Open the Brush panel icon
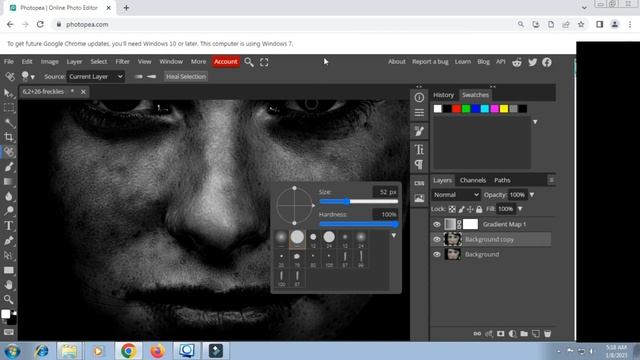 click(x=419, y=131)
